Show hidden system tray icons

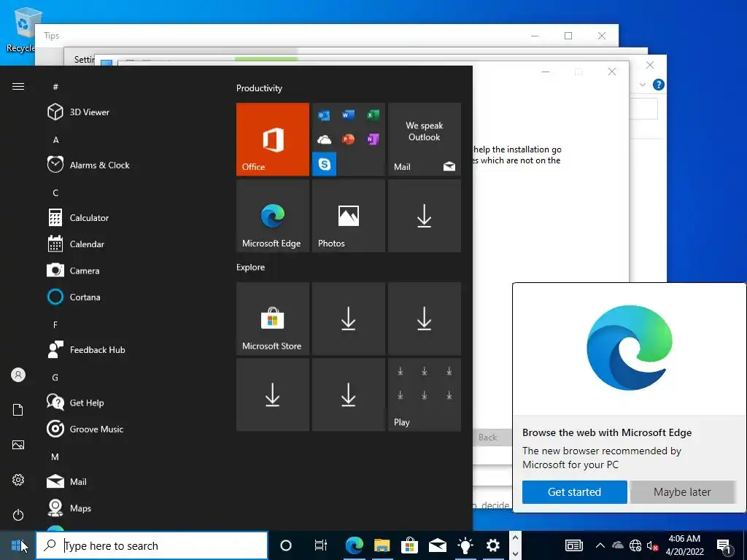tap(600, 545)
